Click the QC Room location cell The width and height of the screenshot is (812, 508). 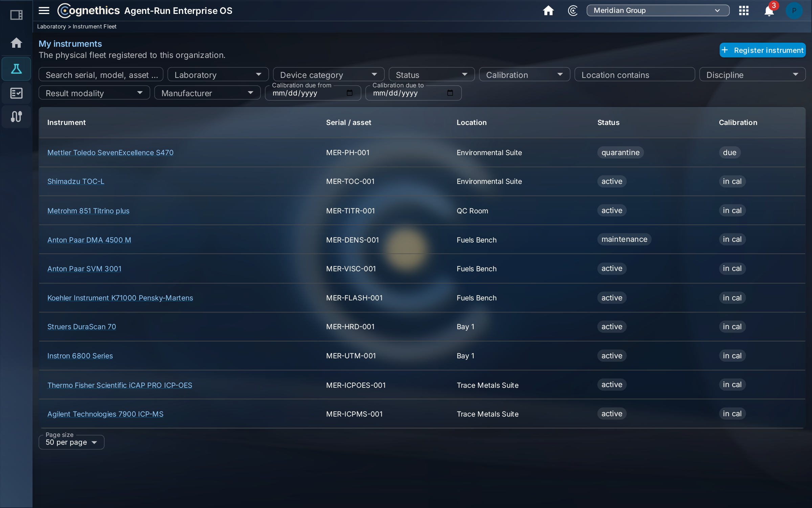tap(472, 211)
